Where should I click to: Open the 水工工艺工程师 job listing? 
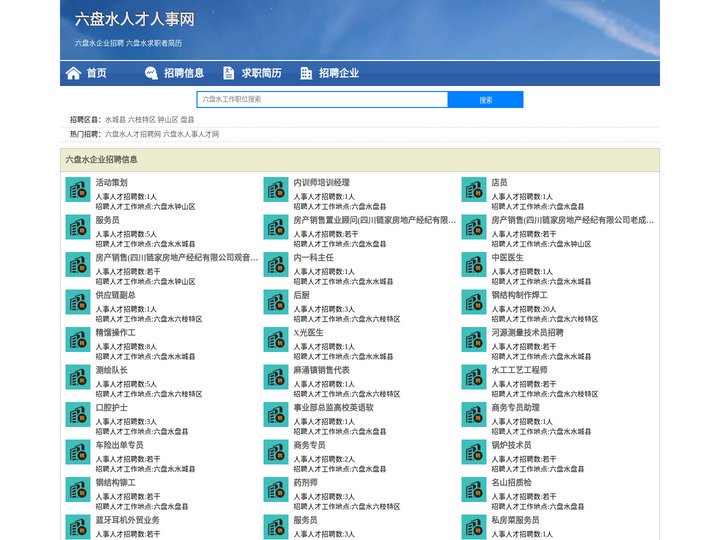click(519, 370)
